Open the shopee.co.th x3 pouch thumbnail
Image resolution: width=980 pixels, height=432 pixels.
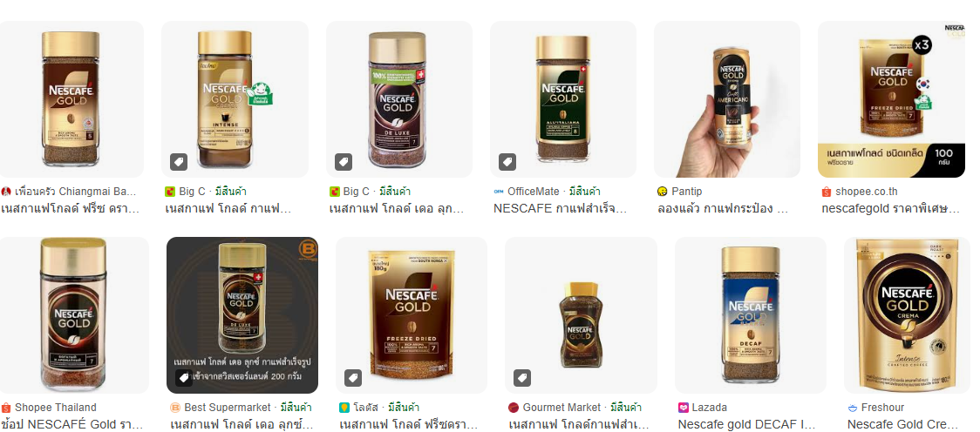click(x=891, y=99)
